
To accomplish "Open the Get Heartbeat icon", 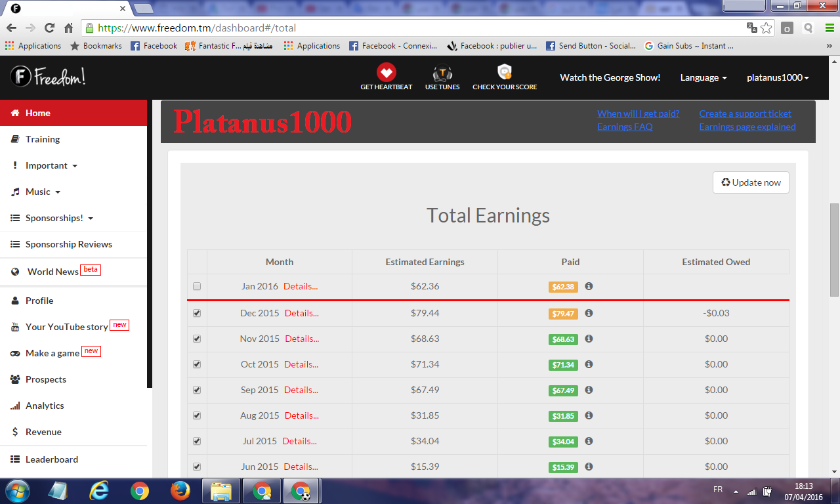I will [x=387, y=77].
